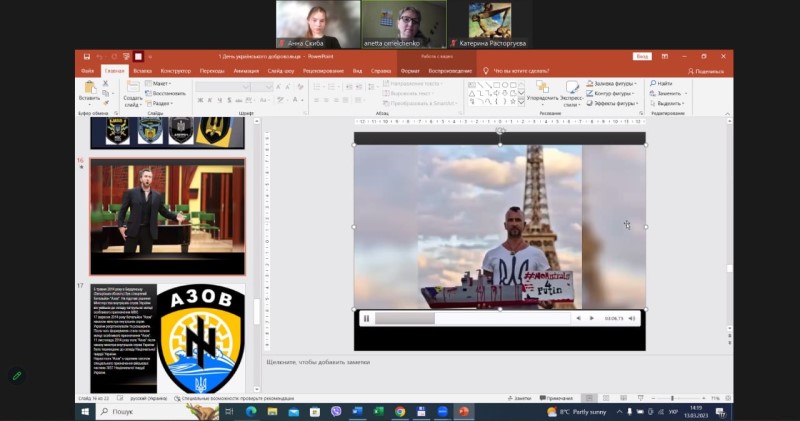800x421 pixels.
Task: Open Примечания comments pane in status bar
Action: 556,398
